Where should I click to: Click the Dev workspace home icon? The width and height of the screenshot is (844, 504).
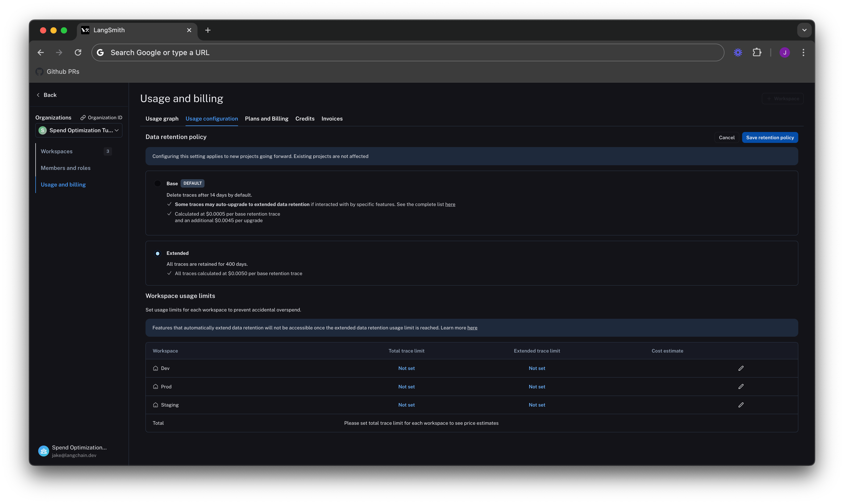(x=156, y=368)
